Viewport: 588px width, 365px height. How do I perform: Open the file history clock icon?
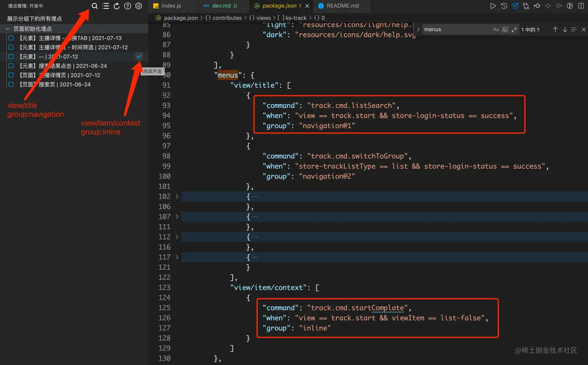pos(504,6)
